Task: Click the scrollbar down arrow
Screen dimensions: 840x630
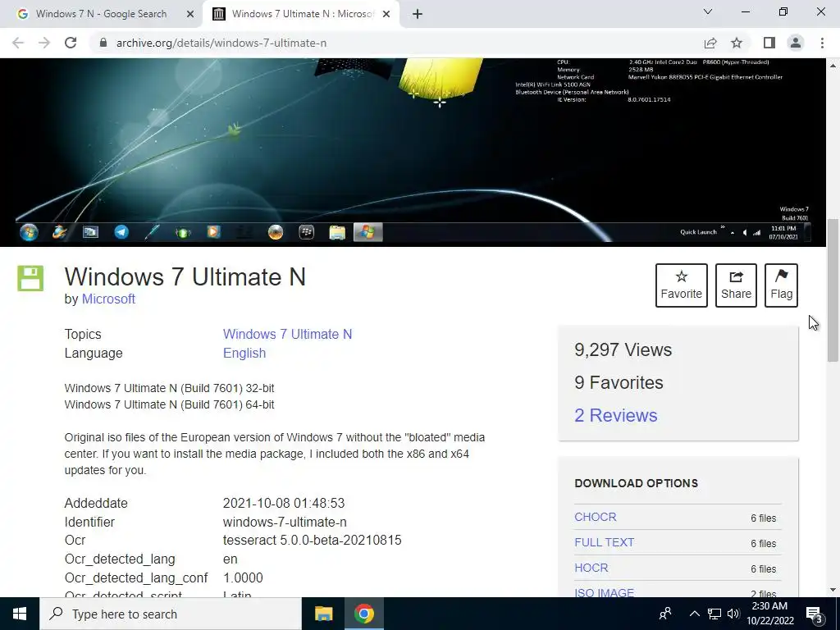Action: pyautogui.click(x=833, y=590)
